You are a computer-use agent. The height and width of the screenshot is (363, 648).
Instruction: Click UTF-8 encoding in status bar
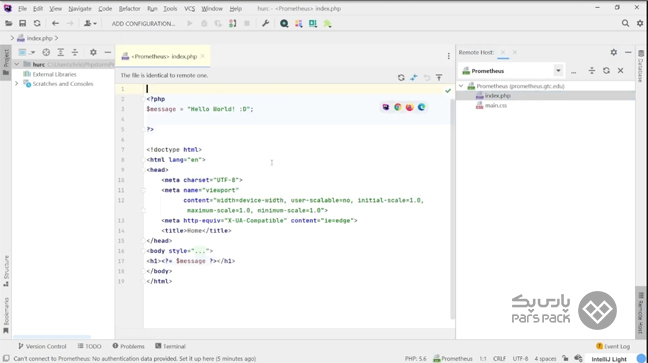pyautogui.click(x=520, y=358)
